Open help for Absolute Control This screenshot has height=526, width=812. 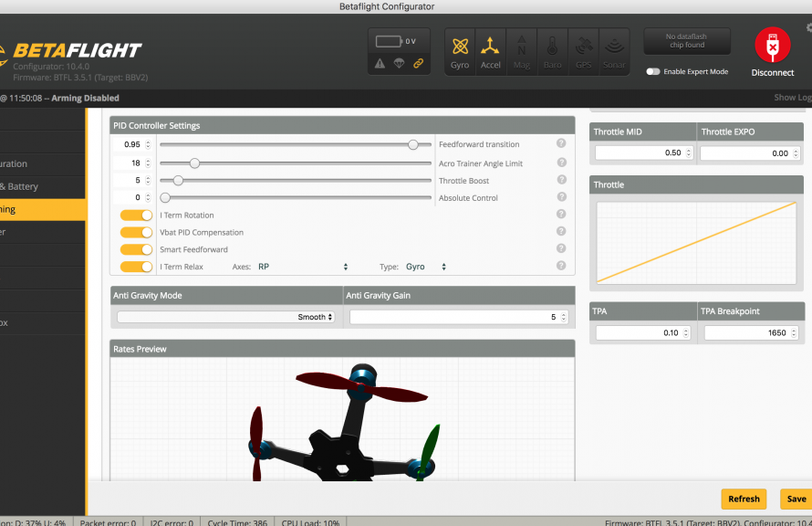(561, 197)
